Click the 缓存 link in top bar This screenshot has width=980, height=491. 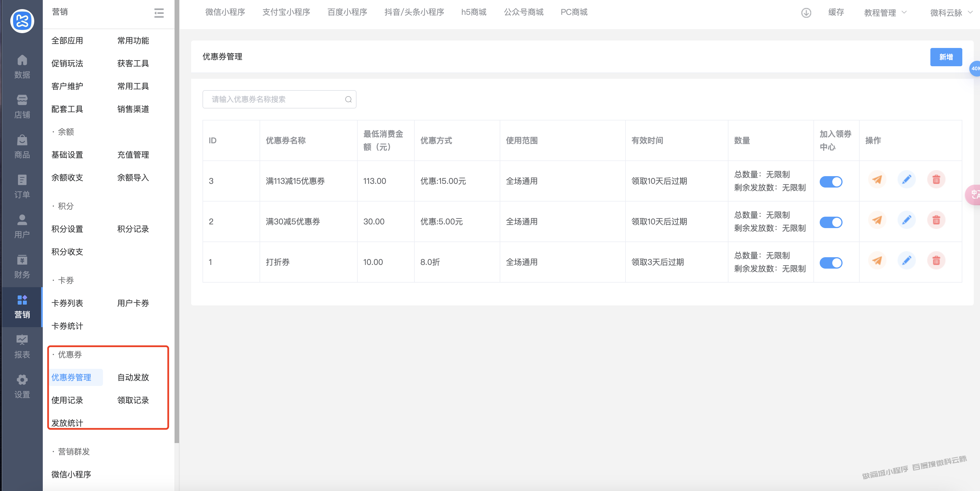836,12
